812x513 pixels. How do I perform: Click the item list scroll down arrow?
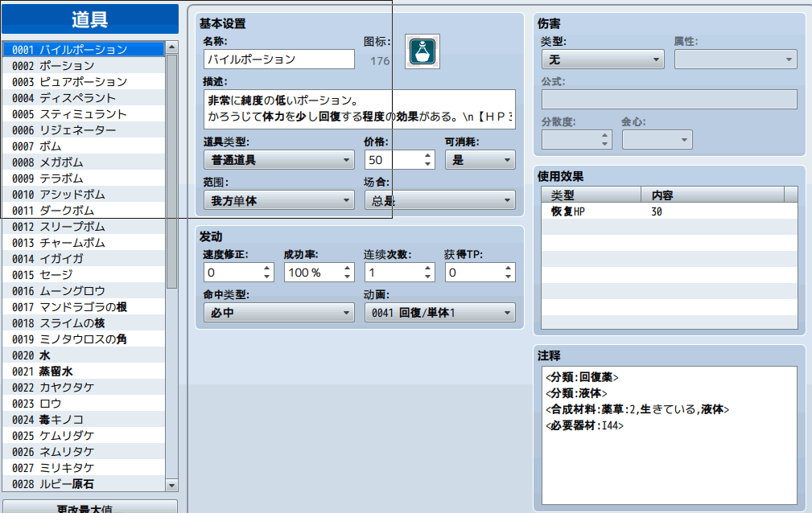pos(172,485)
